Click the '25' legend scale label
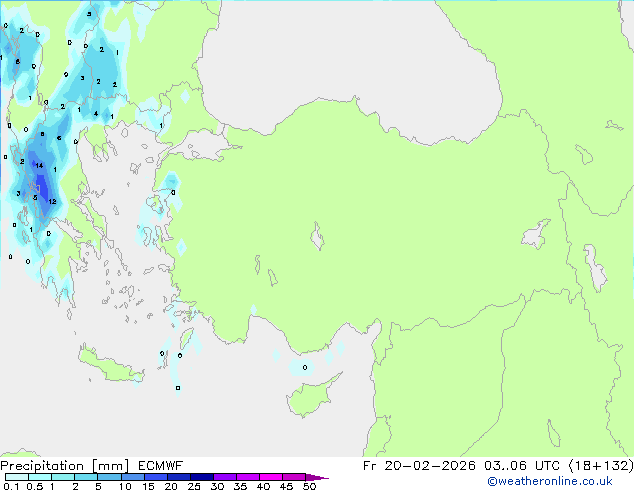This screenshot has width=634, height=490. pyautogui.click(x=194, y=486)
